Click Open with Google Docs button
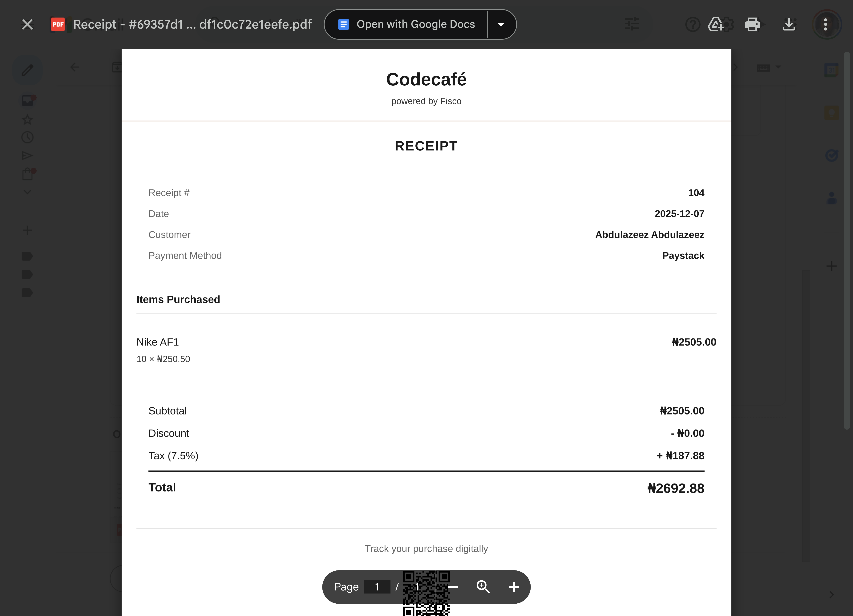 click(406, 24)
